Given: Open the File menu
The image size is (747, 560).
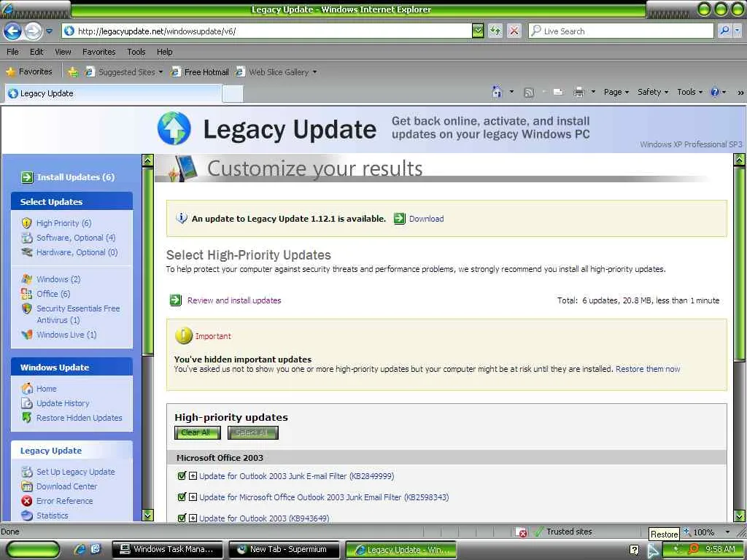Looking at the screenshot, I should pos(13,52).
